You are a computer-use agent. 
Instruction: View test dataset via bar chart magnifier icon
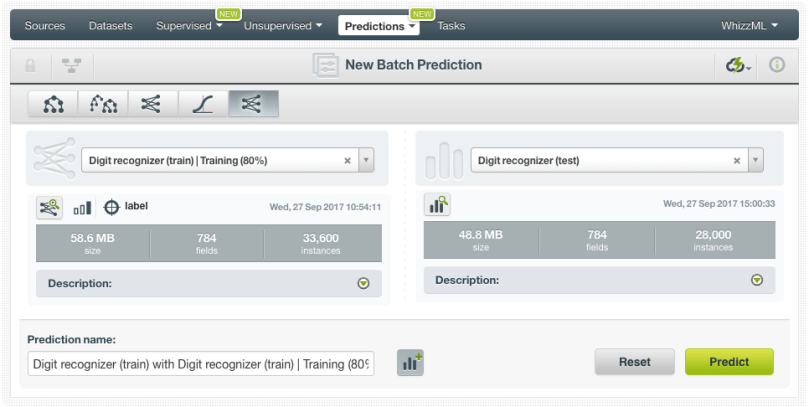pyautogui.click(x=437, y=205)
